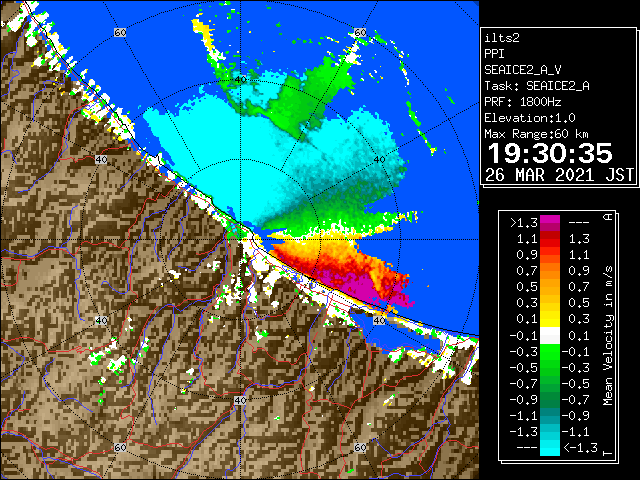Click the "40" ring label over the green echo
This screenshot has width=640, height=480.
[x=240, y=80]
